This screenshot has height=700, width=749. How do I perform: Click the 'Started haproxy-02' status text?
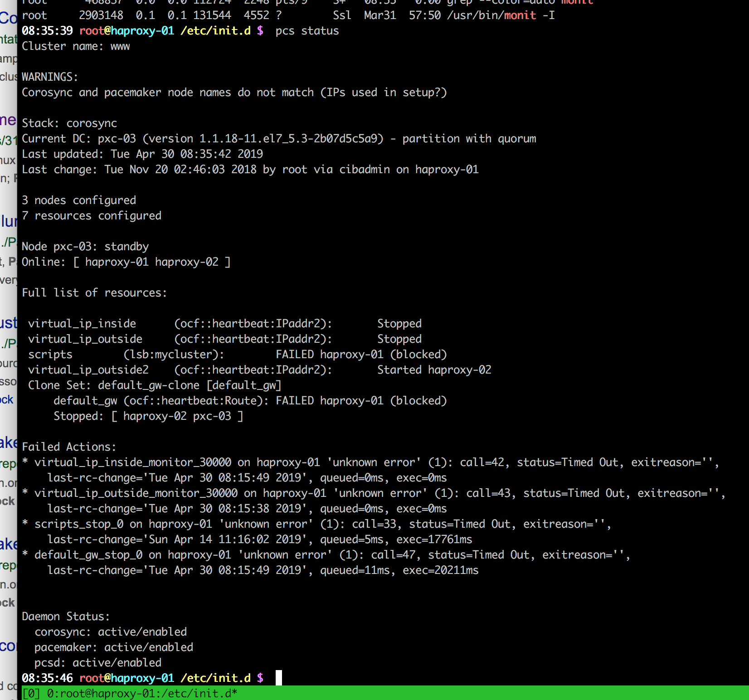click(x=434, y=370)
